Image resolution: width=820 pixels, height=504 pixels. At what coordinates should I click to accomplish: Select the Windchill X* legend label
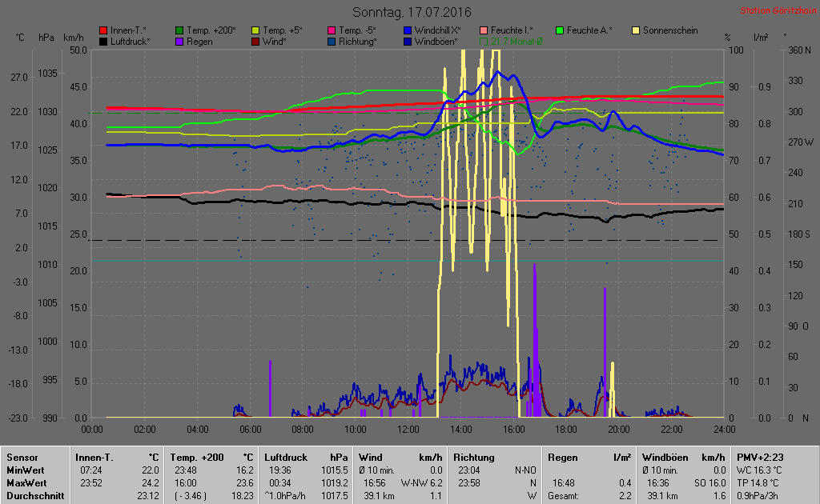(438, 31)
